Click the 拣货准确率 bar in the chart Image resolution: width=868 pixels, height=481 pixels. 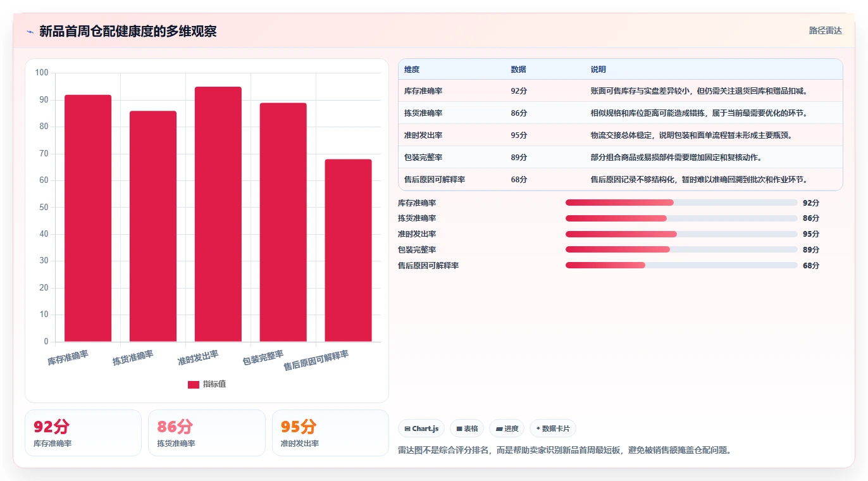(153, 227)
